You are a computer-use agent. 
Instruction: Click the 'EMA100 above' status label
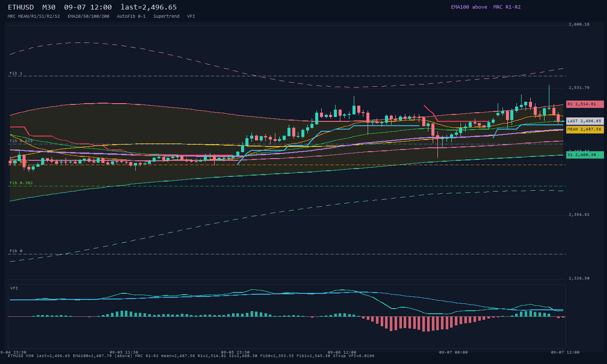click(x=469, y=7)
